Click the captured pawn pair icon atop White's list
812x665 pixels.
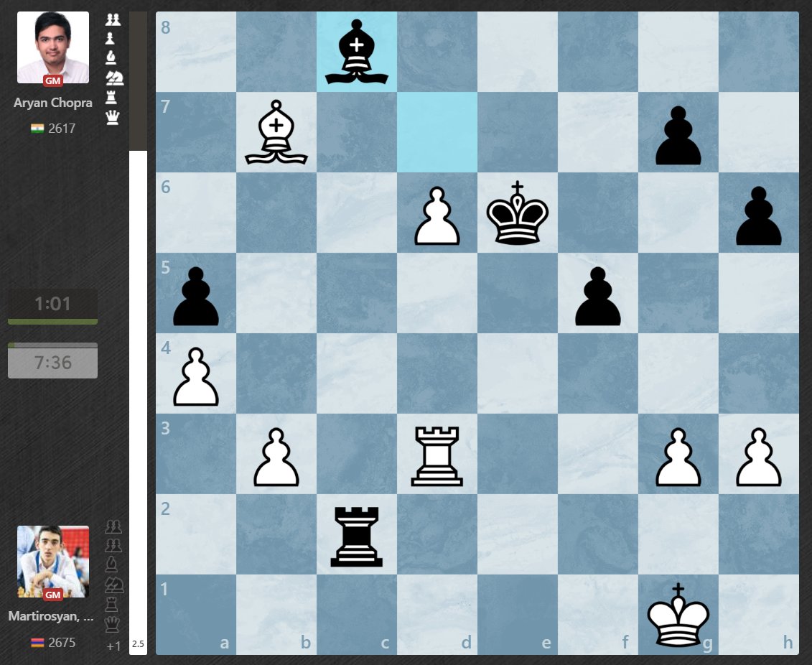(x=113, y=19)
